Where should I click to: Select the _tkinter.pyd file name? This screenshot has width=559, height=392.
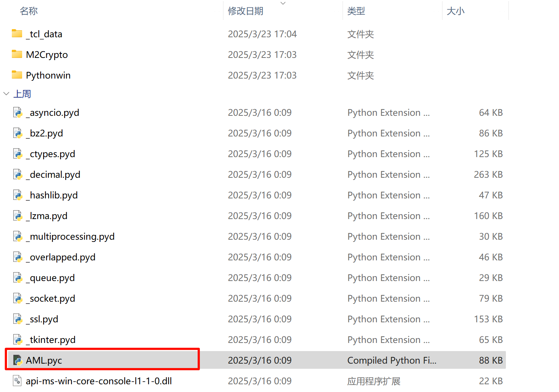point(51,340)
